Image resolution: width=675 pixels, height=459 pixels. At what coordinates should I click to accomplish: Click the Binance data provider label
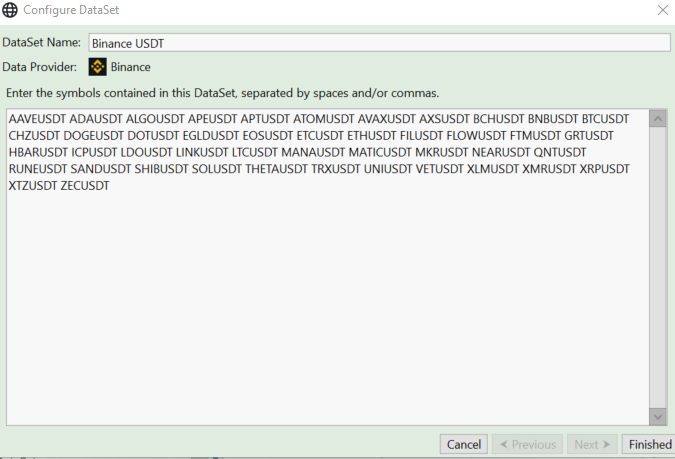[131, 67]
